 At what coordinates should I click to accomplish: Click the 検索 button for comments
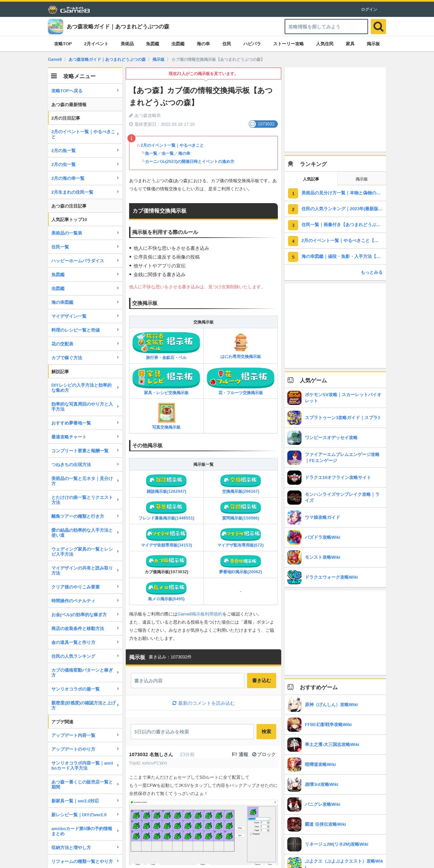pyautogui.click(x=266, y=731)
